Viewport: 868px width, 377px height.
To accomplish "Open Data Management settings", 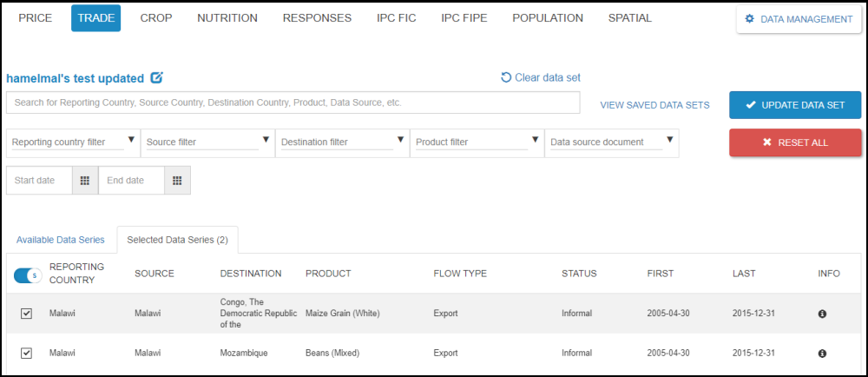I will pos(799,19).
